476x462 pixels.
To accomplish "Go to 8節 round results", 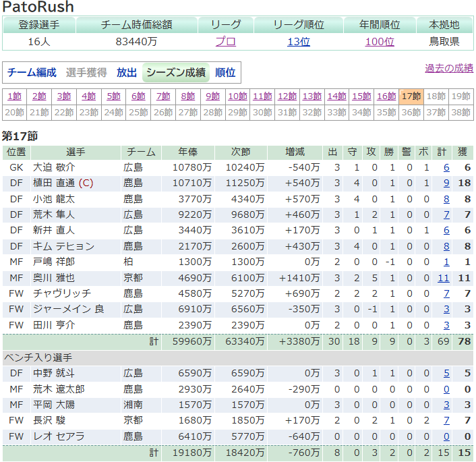I will pyautogui.click(x=188, y=96).
